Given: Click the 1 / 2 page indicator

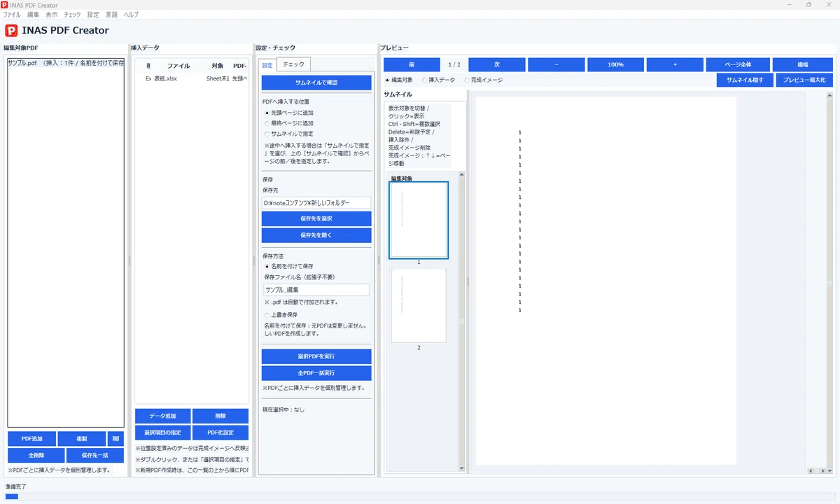Looking at the screenshot, I should pos(454,64).
